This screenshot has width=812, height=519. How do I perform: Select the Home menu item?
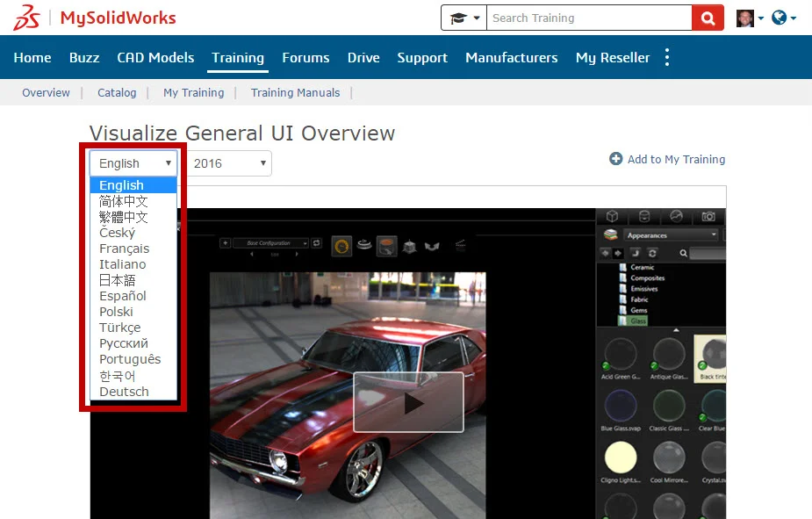(32, 57)
